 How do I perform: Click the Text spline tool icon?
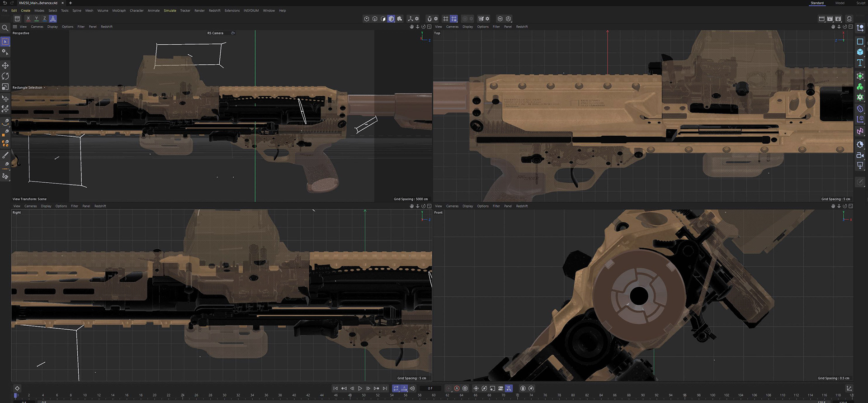click(x=860, y=63)
